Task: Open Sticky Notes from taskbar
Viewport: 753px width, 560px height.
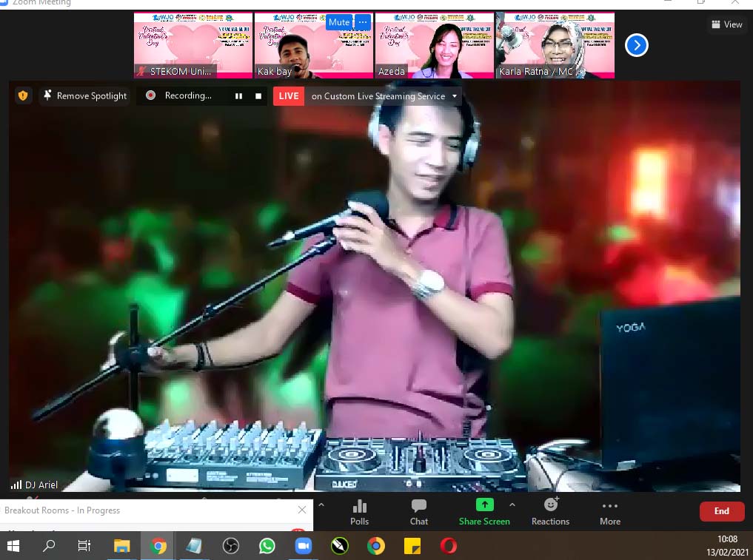Action: point(412,546)
